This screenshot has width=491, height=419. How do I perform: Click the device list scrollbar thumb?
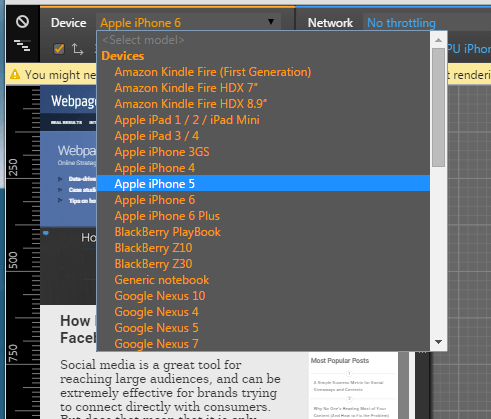(x=438, y=107)
